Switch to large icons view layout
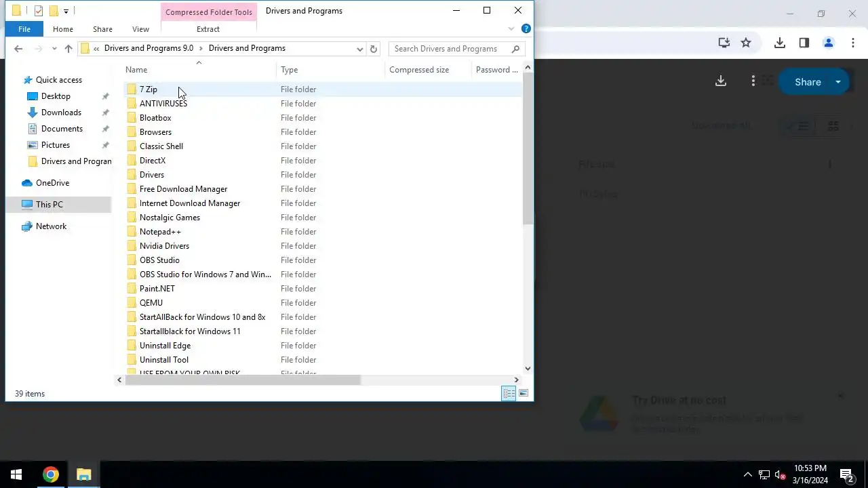This screenshot has height=488, width=868. [x=524, y=393]
